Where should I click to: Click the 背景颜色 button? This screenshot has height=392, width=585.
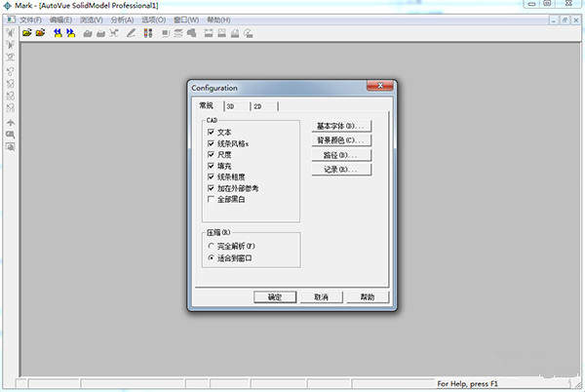[341, 140]
